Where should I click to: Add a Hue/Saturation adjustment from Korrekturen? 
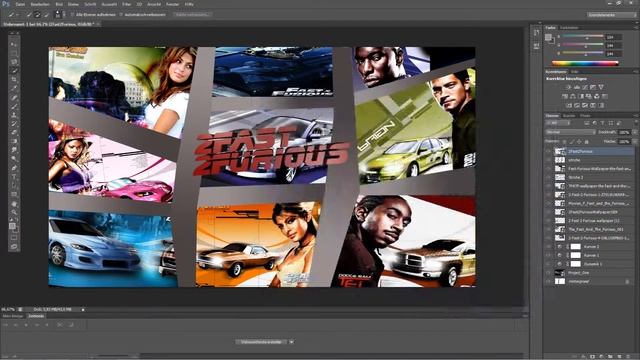click(x=565, y=96)
